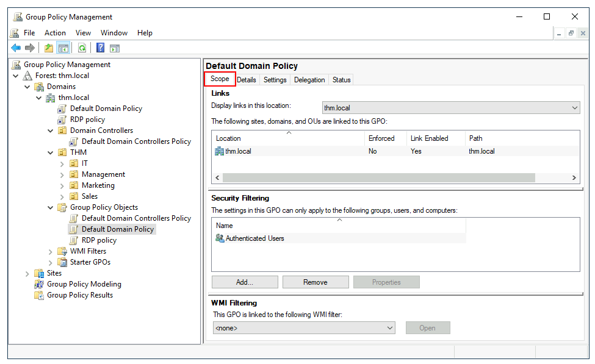This screenshot has height=364, width=595.
Task: Open the WMI filter dropdown
Action: click(x=304, y=328)
